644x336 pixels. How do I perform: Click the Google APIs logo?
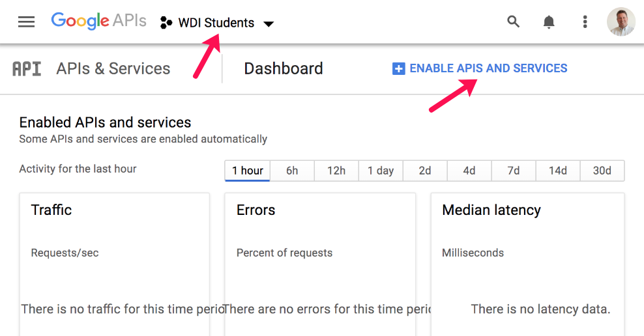98,21
